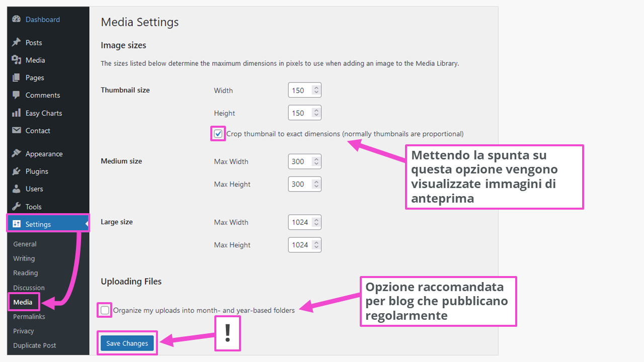Select the Posts pushpin icon
Viewport: 644px width, 362px height.
pyautogui.click(x=16, y=42)
